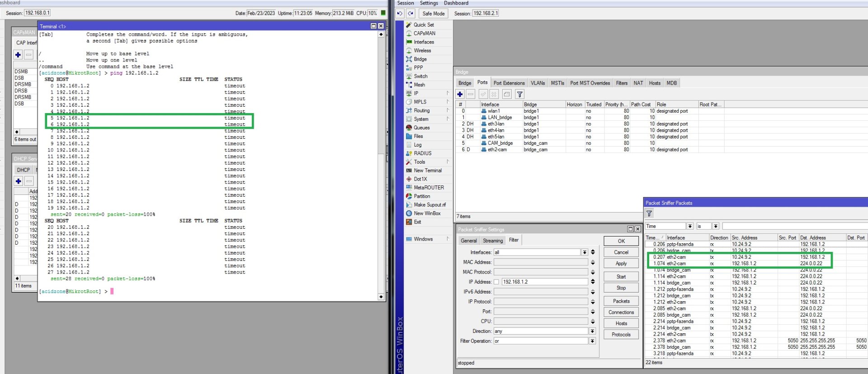The width and height of the screenshot is (868, 374).
Task: Click the funnel icon in Packet Sniffer Packets
Action: [x=649, y=213]
